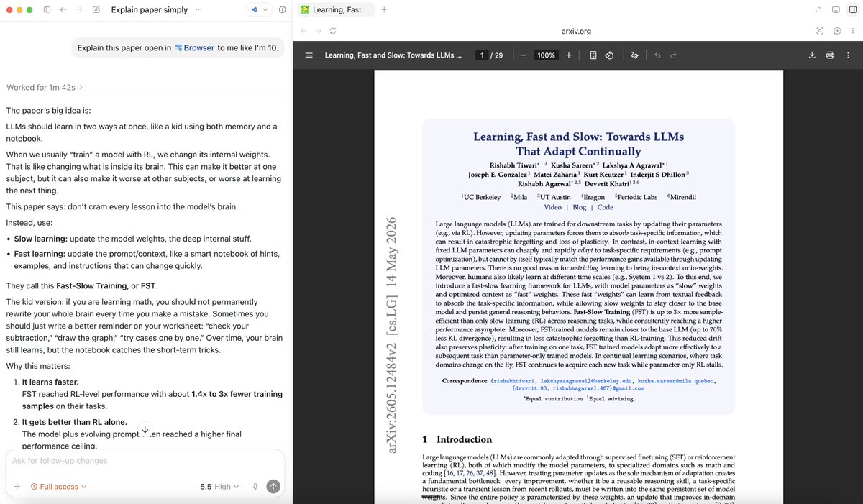Click the browser back arrow
The width and height of the screenshot is (863, 504).
point(303,32)
